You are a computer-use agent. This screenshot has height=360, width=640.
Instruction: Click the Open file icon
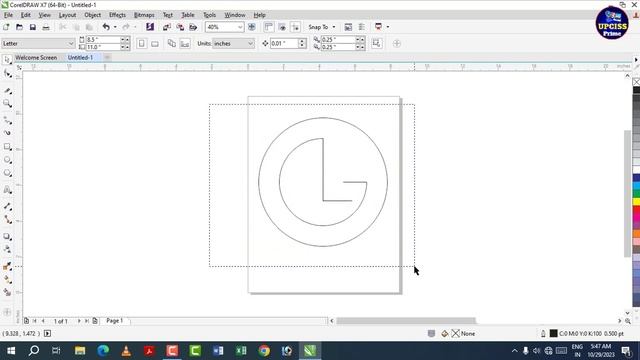[19, 27]
